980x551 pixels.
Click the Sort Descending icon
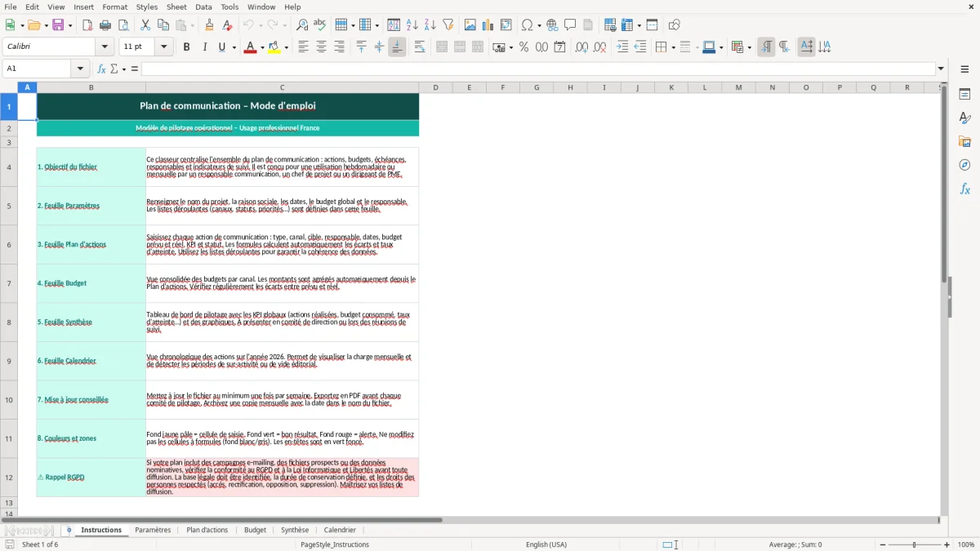(430, 25)
